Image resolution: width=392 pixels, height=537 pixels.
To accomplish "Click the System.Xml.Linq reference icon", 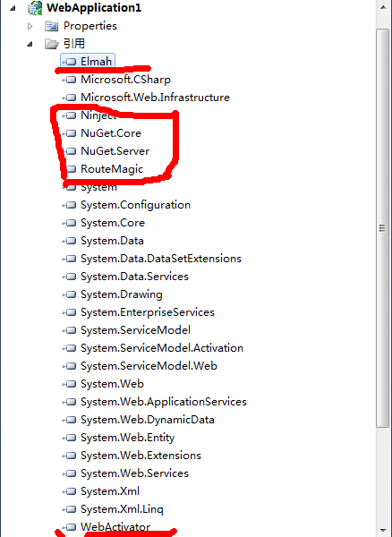I will pyautogui.click(x=70, y=509).
